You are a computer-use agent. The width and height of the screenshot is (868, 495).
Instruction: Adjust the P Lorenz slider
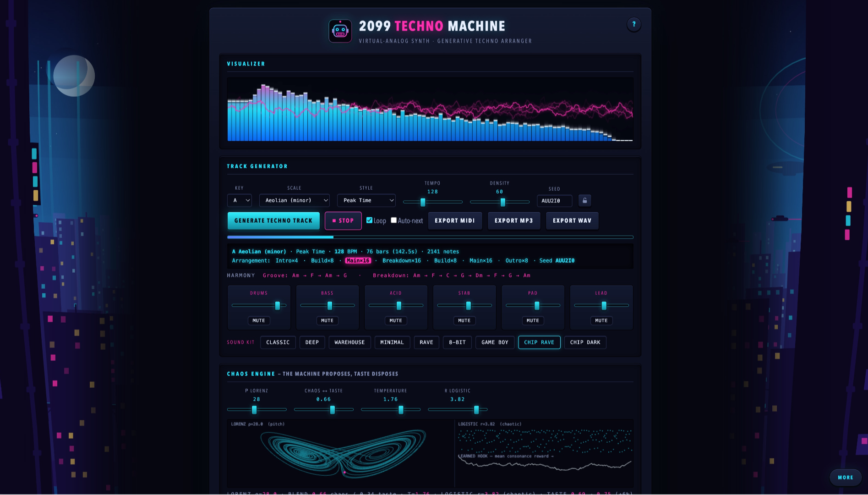point(257,409)
